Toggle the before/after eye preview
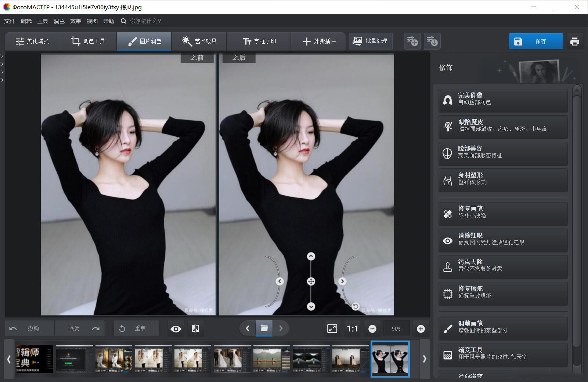This screenshot has height=382, width=588. click(176, 328)
